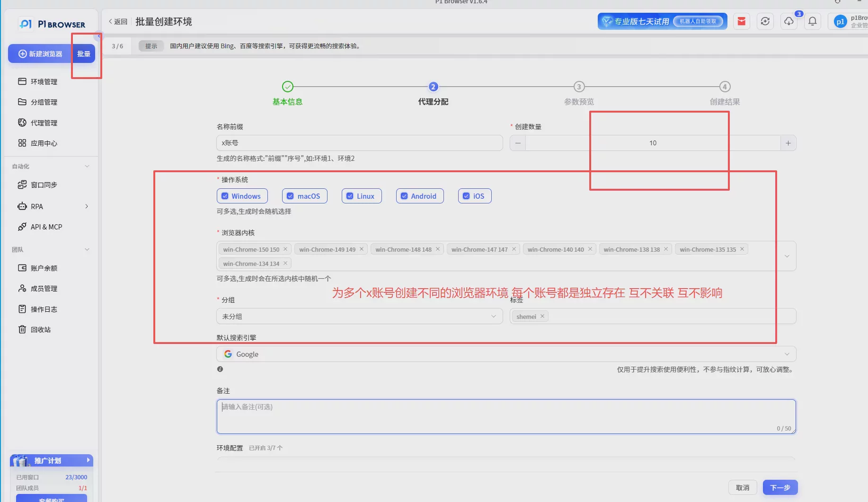Increase 创建数量 with plus button
The height and width of the screenshot is (502, 868).
(788, 143)
